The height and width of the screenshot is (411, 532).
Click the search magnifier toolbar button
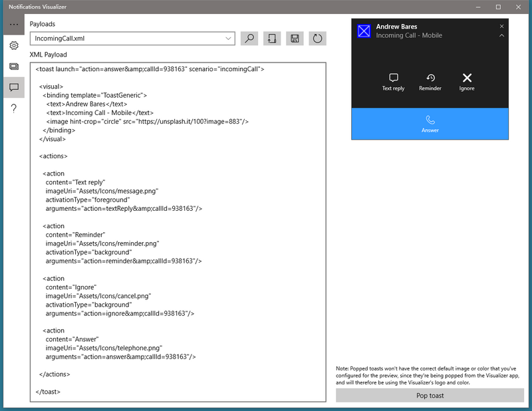(249, 39)
